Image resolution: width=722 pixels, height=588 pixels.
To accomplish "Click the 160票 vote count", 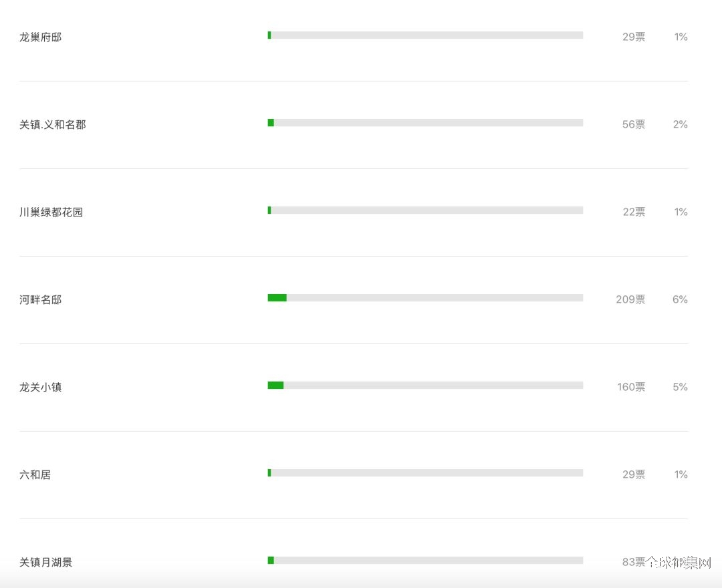I will pyautogui.click(x=631, y=387).
